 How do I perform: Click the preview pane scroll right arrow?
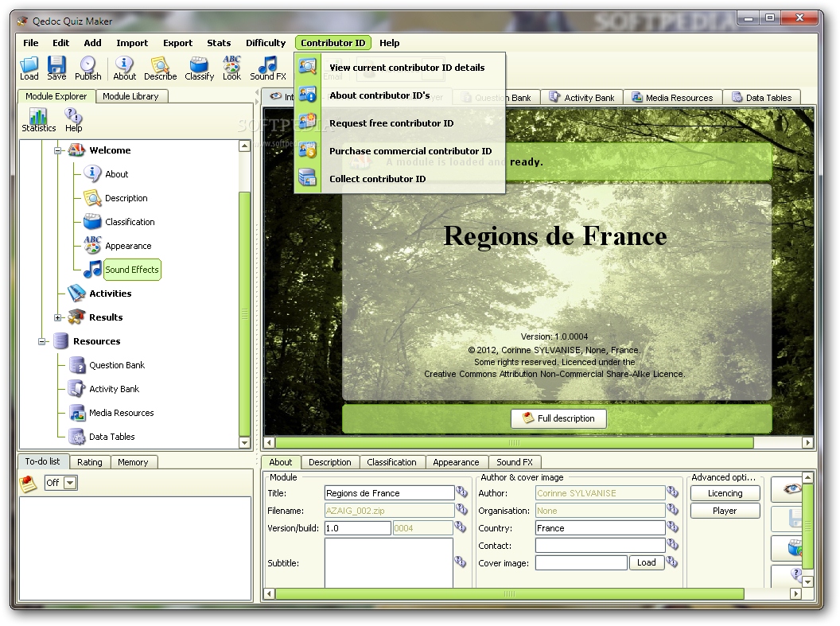808,443
